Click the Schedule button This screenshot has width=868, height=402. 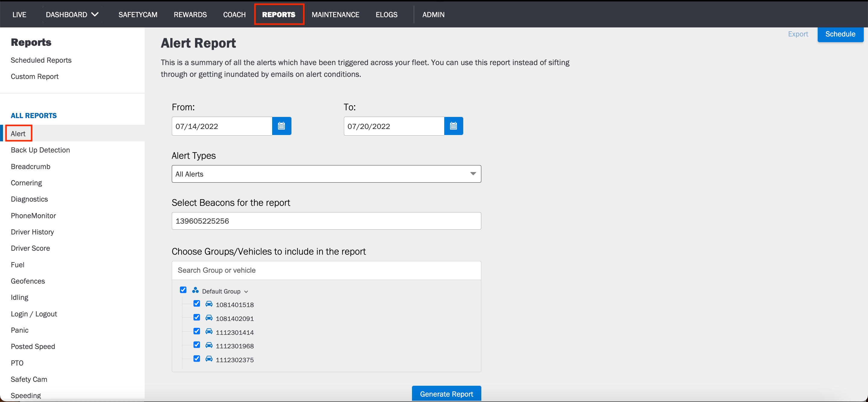click(840, 34)
